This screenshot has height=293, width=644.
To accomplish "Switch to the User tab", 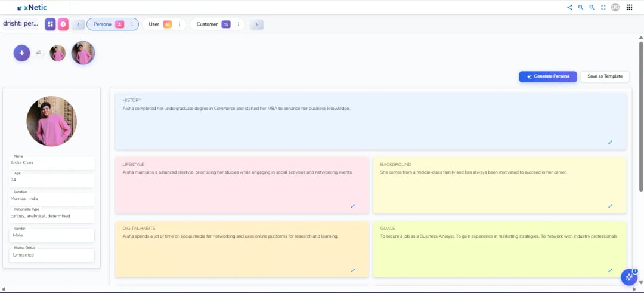I will (x=154, y=24).
